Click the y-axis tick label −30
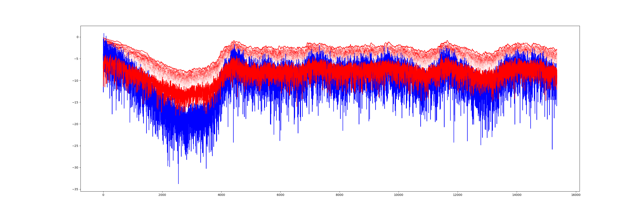The width and height of the screenshot is (644, 215). [75, 168]
